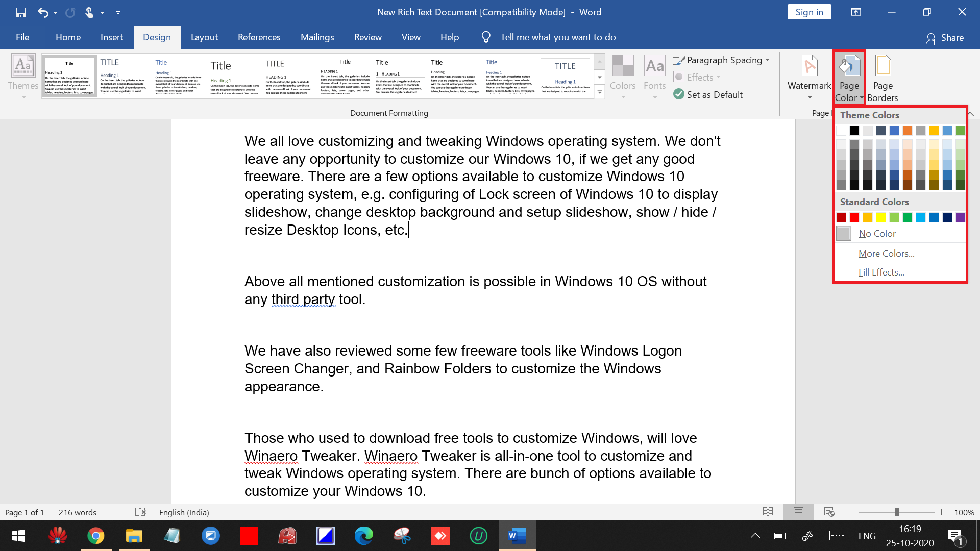980x551 pixels.
Task: Open the Fill Effects dialog
Action: (881, 272)
